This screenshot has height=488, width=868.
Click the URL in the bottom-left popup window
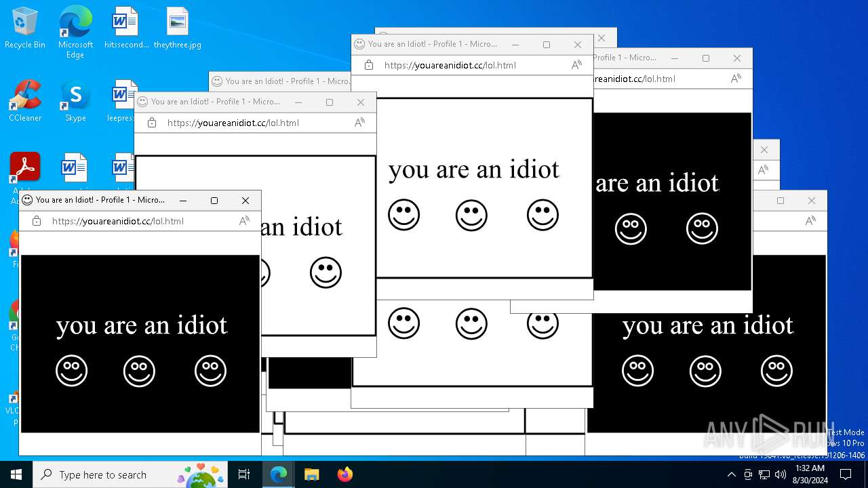tap(118, 221)
